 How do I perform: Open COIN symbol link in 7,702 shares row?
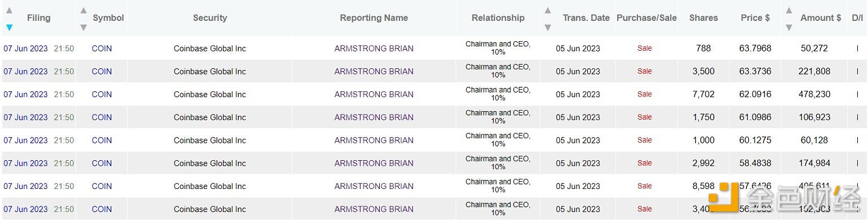(102, 94)
